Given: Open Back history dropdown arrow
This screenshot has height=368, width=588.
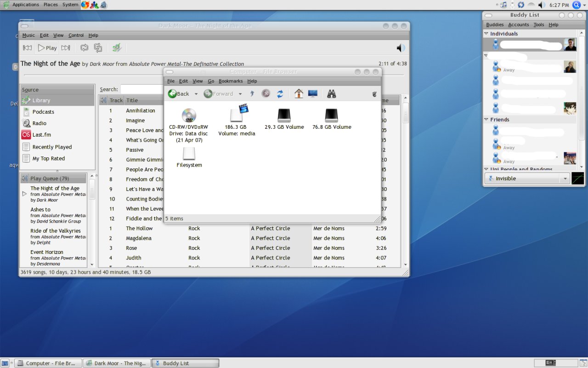Looking at the screenshot, I should [x=196, y=94].
